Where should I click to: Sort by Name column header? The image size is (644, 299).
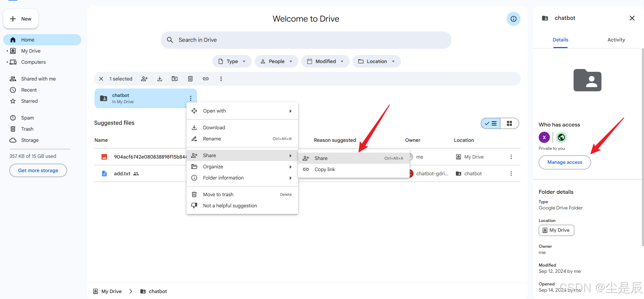click(101, 140)
